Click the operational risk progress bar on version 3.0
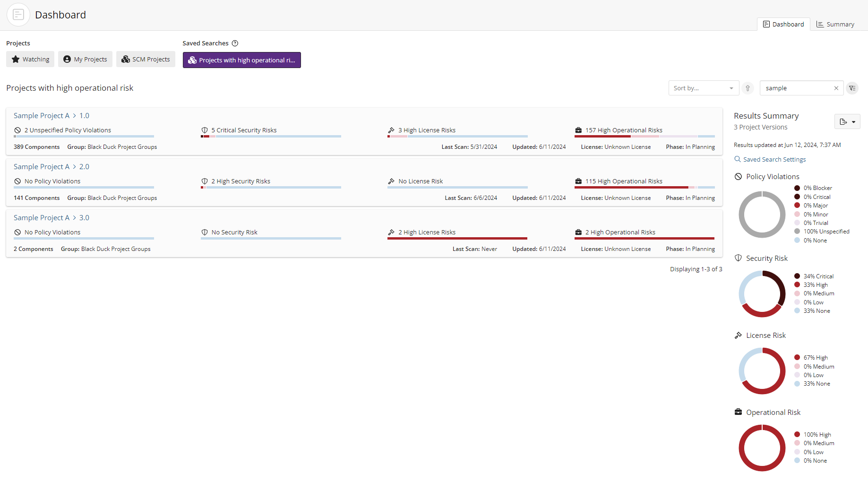 [644, 238]
